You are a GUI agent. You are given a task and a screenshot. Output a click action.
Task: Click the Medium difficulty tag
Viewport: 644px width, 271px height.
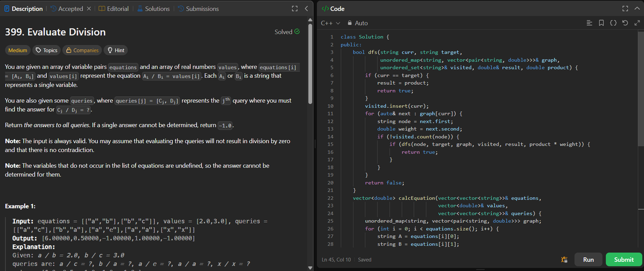17,50
